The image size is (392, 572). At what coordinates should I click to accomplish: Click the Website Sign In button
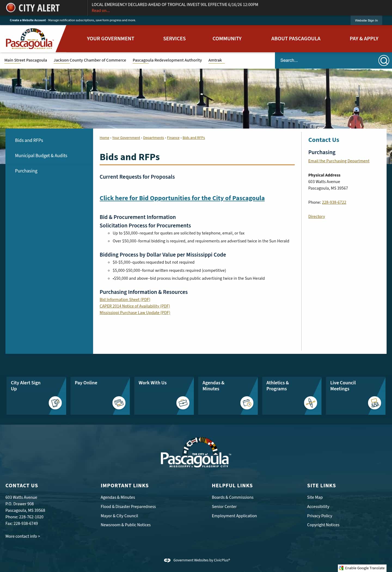[366, 20]
